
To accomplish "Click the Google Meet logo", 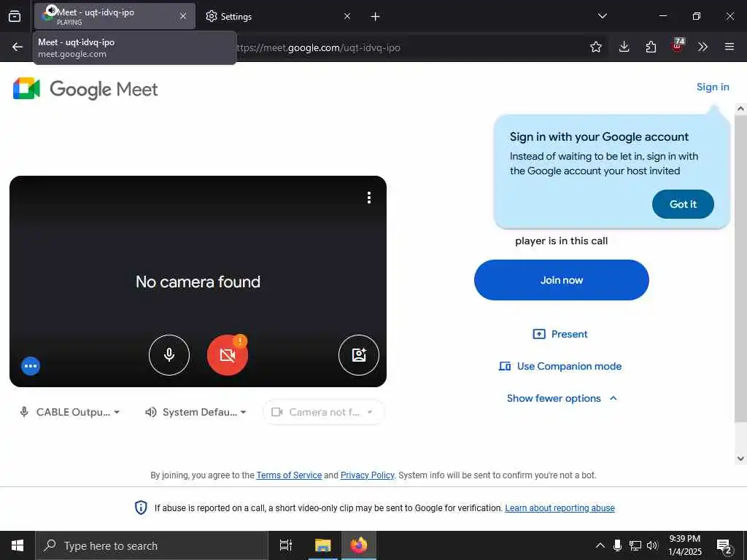I will [85, 89].
